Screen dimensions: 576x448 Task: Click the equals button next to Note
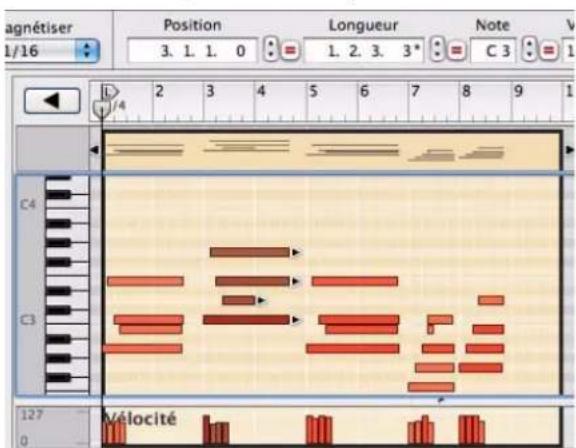pos(549,50)
